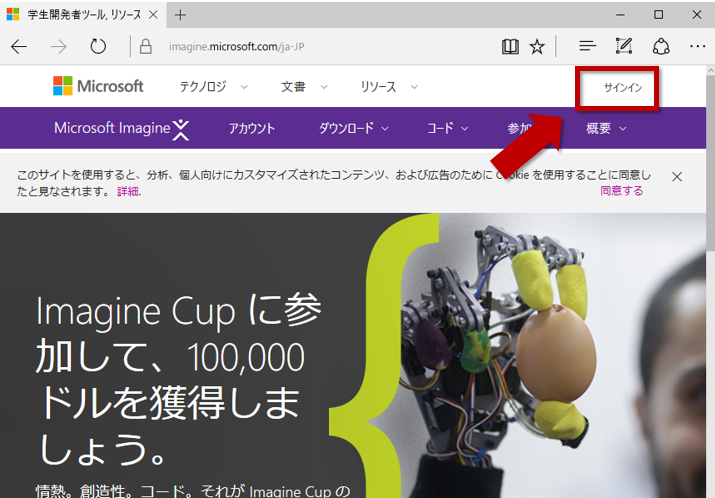This screenshot has width=715, height=498.
Task: Close the 学生開発者ツール browser tab
Action: pyautogui.click(x=154, y=15)
